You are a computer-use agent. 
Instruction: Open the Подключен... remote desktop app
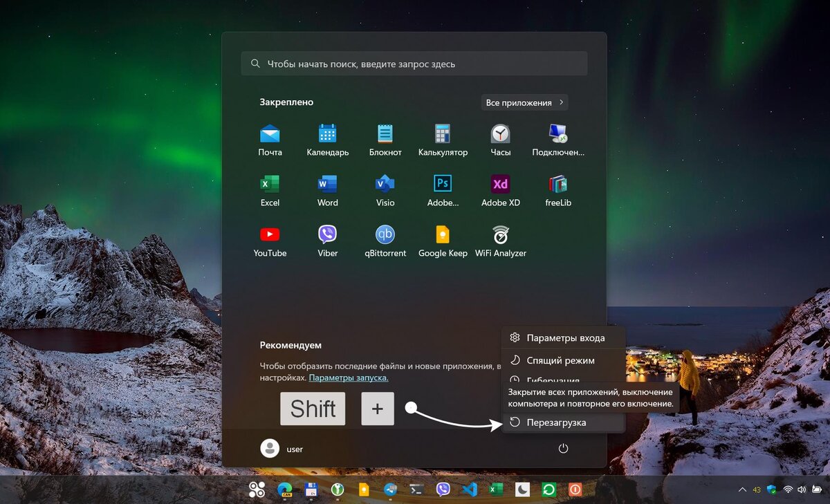tap(558, 140)
